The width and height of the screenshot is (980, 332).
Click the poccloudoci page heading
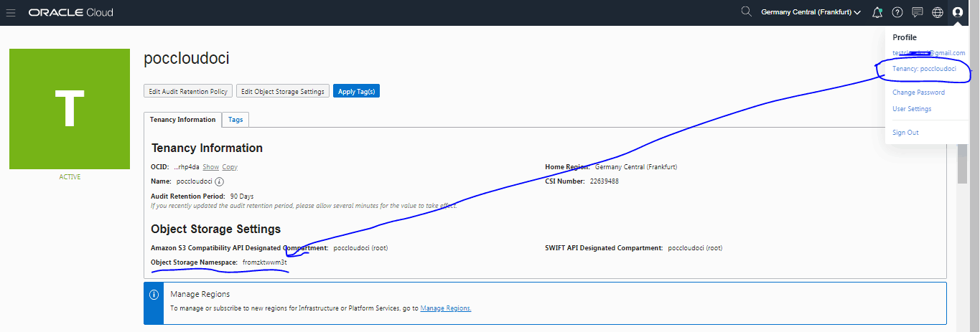(187, 60)
